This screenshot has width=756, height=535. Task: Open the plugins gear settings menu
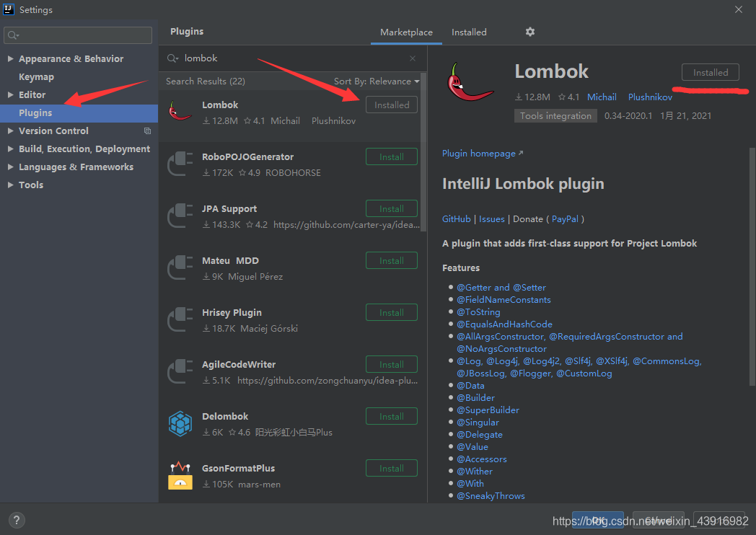coord(530,32)
